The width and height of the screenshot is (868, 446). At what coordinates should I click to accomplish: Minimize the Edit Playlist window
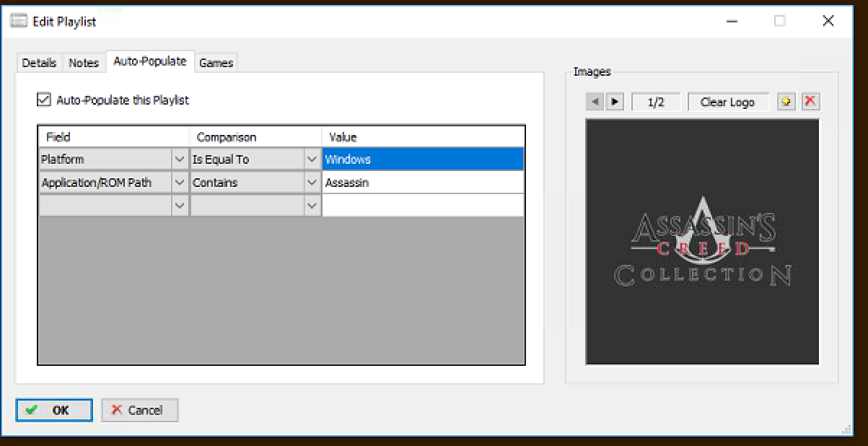(x=732, y=21)
